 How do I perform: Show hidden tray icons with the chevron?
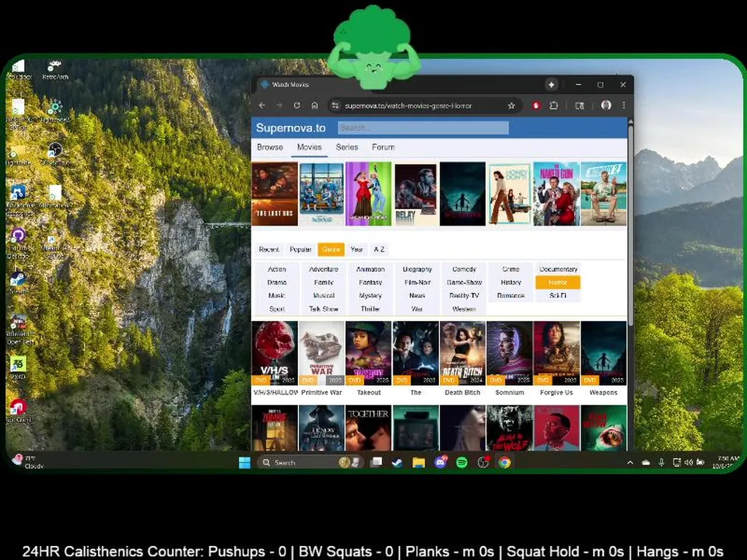(630, 462)
